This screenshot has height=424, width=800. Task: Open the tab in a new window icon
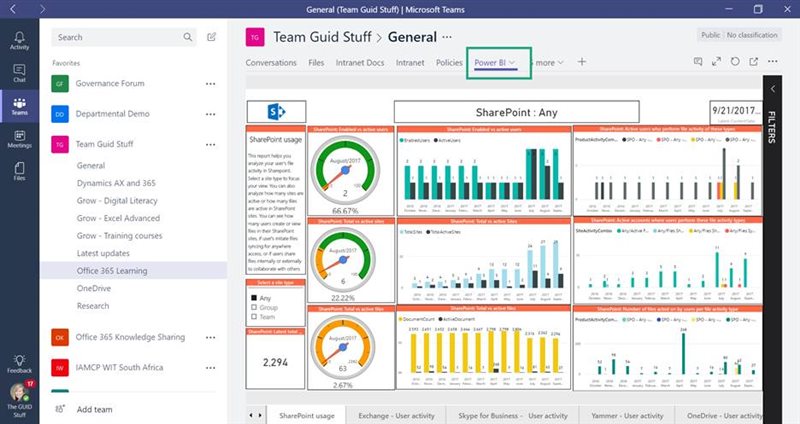tap(753, 62)
